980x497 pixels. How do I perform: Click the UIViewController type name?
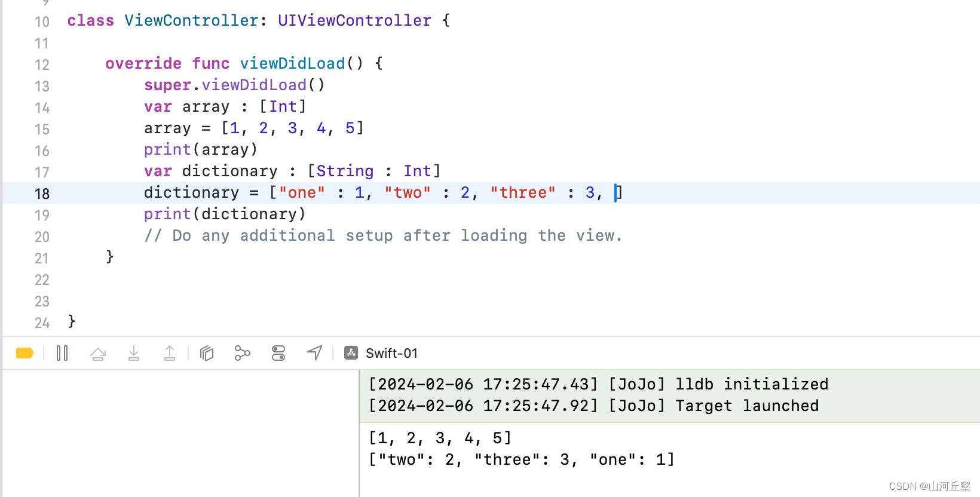354,20
